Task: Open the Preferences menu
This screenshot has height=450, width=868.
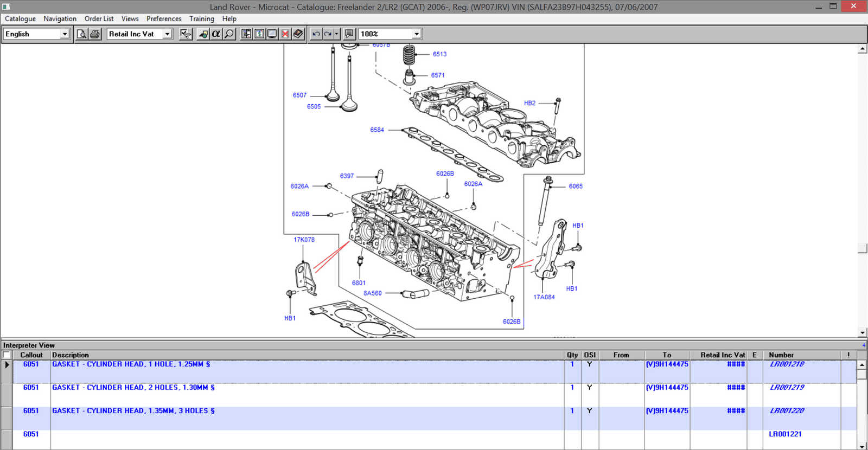Action: 164,19
